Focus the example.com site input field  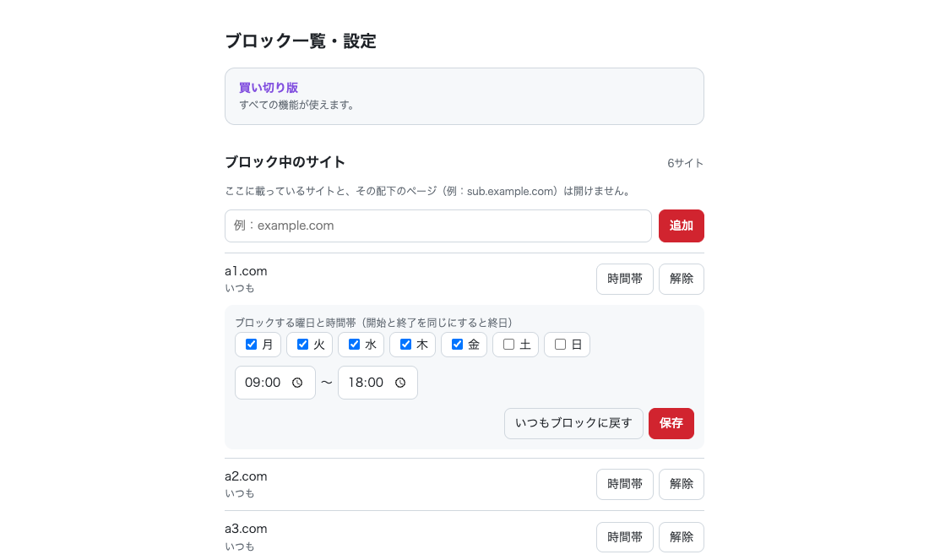tap(437, 226)
